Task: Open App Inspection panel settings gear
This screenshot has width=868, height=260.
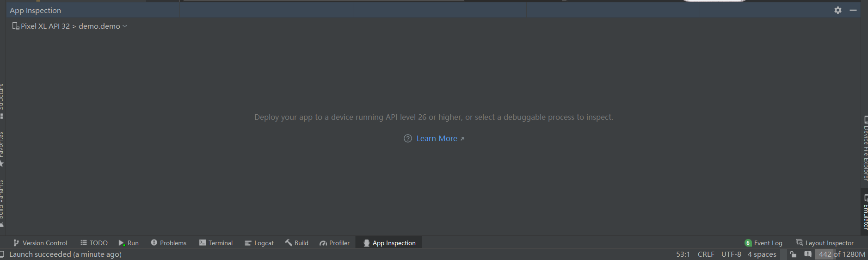Action: pyautogui.click(x=837, y=10)
